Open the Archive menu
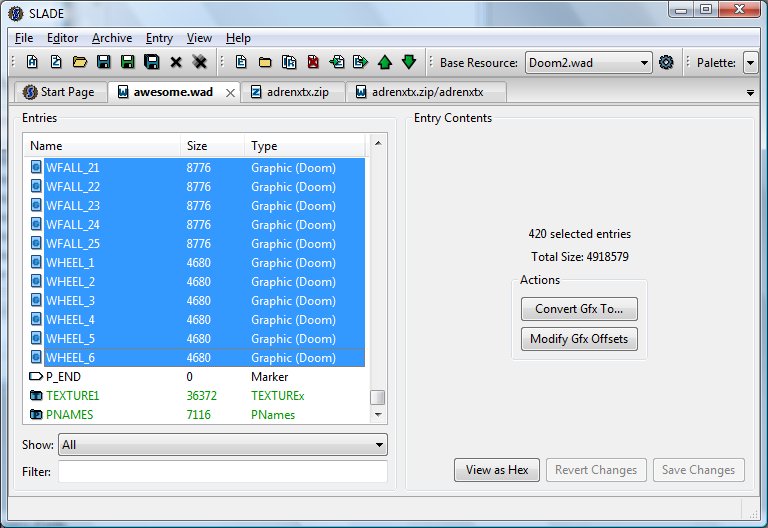The image size is (768, 528). [x=112, y=38]
